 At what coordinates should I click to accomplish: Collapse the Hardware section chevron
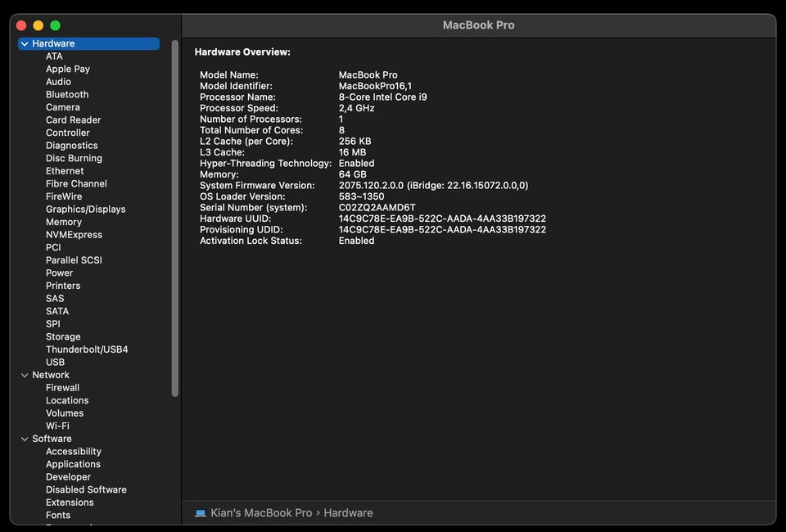click(x=25, y=43)
